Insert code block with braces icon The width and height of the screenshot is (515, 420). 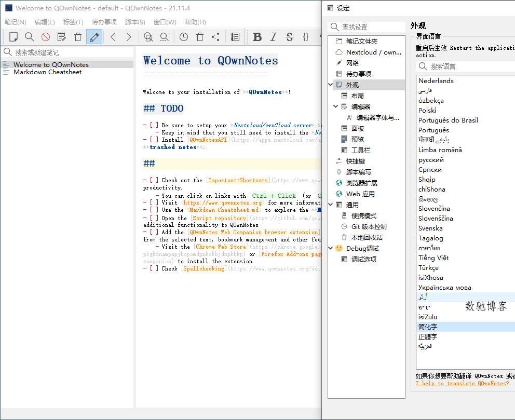click(305, 37)
